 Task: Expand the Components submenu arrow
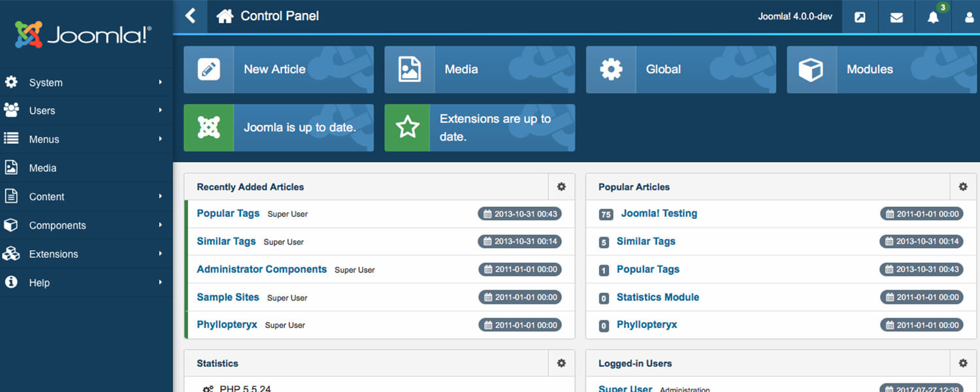pos(160,225)
